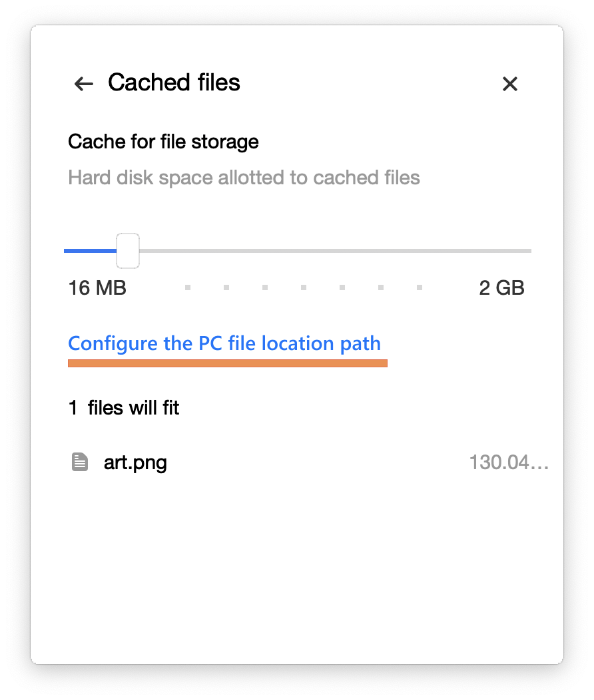The height and width of the screenshot is (700, 594).
Task: Click the grey slider track right of handle
Action: coord(336,251)
